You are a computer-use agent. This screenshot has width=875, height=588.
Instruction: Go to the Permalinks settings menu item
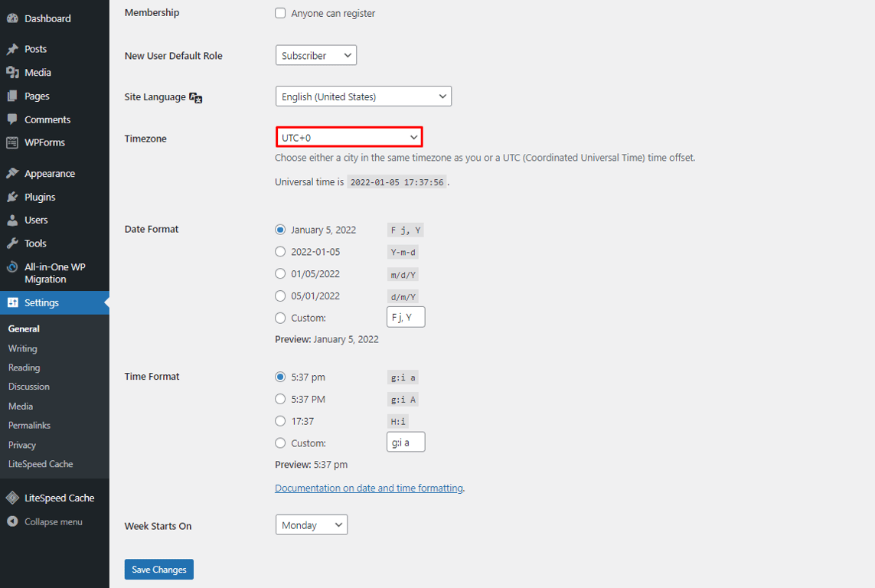pyautogui.click(x=28, y=425)
